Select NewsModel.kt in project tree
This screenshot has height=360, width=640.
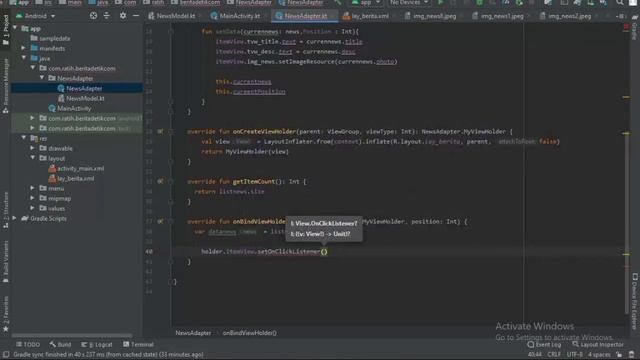85,98
